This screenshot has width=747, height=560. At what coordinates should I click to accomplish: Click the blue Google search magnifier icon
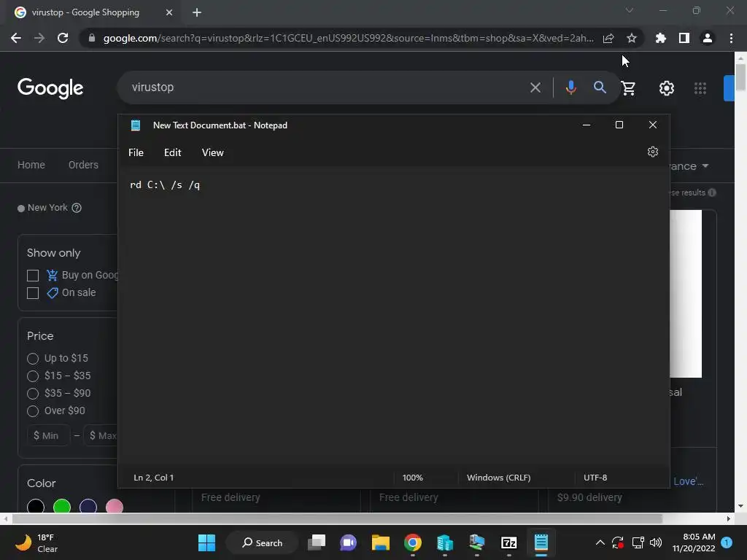600,87
